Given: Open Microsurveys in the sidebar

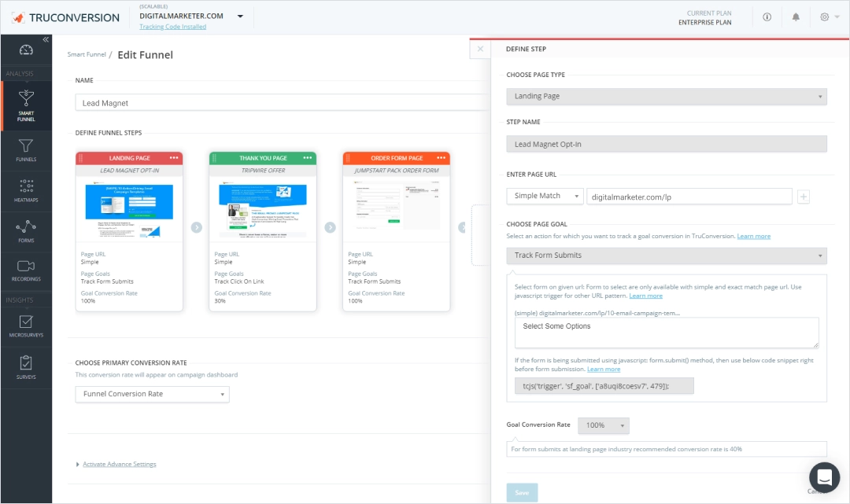Looking at the screenshot, I should click(x=26, y=327).
